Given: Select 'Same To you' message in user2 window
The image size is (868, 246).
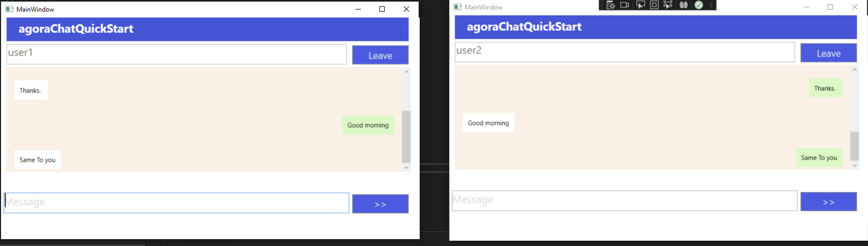Looking at the screenshot, I should click(x=819, y=158).
